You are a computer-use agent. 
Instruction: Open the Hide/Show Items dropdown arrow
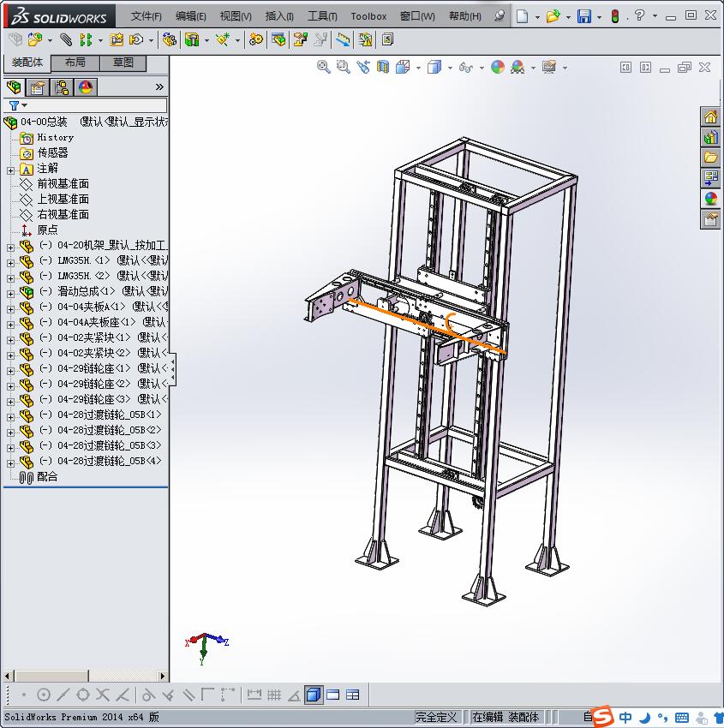pyautogui.click(x=482, y=68)
